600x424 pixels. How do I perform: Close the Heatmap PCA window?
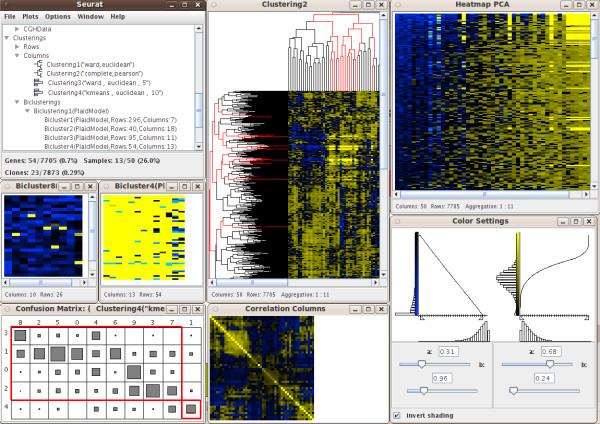[x=592, y=5]
